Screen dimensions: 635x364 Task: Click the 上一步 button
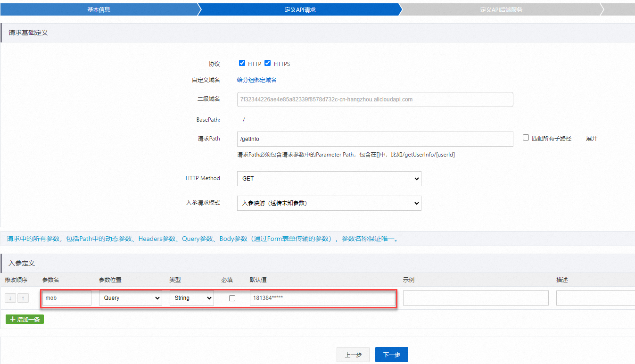point(353,355)
